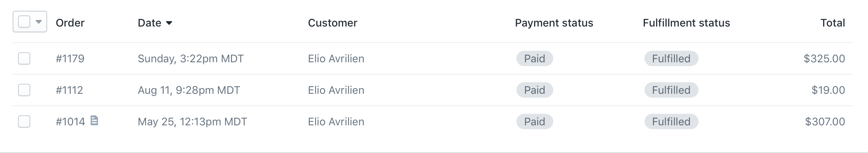Mark the checkbox for order #1014
868x153 pixels.
[x=24, y=121]
